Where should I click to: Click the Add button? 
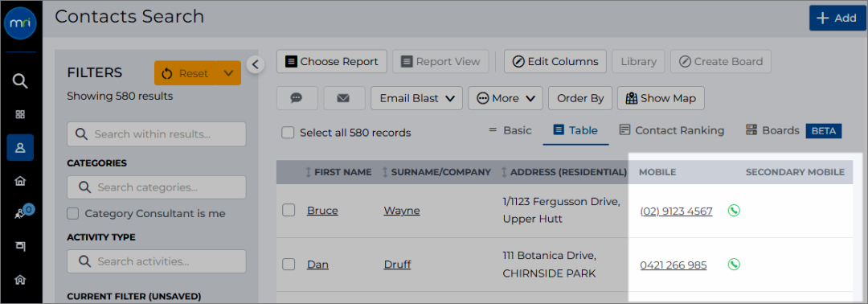pos(838,18)
